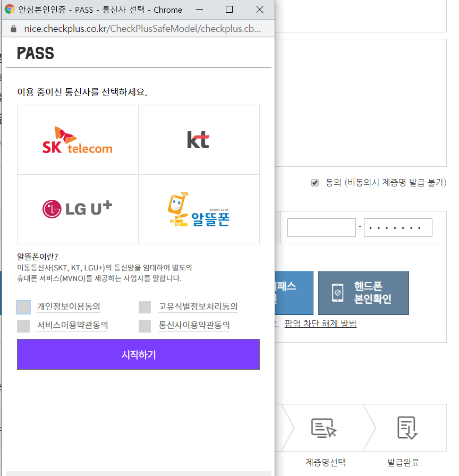The image size is (459, 476).
Task: Click the popup address bar URL
Action: (x=142, y=29)
